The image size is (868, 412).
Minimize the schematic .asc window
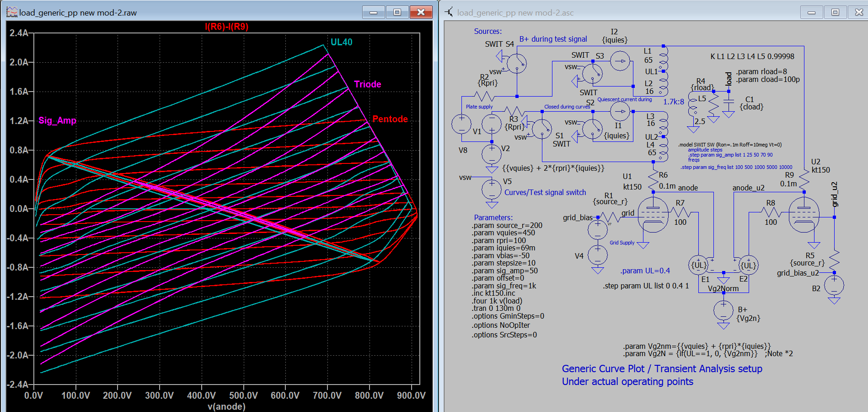[x=812, y=12]
